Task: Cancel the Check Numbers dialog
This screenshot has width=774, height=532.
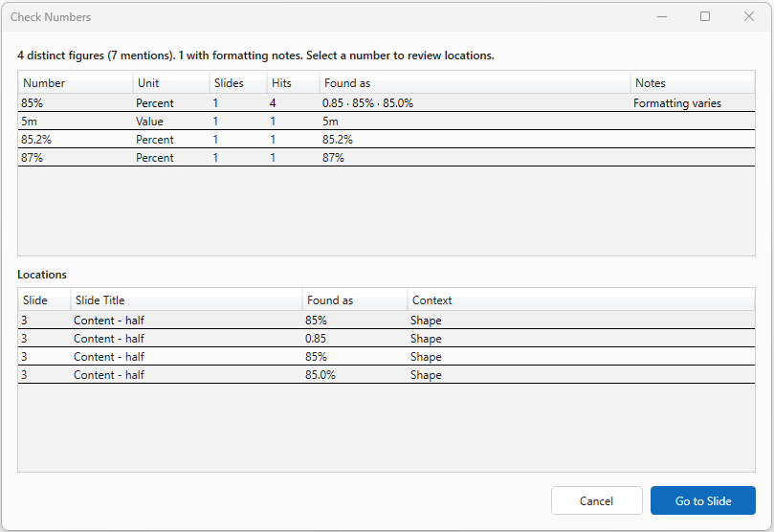Action: 597,500
